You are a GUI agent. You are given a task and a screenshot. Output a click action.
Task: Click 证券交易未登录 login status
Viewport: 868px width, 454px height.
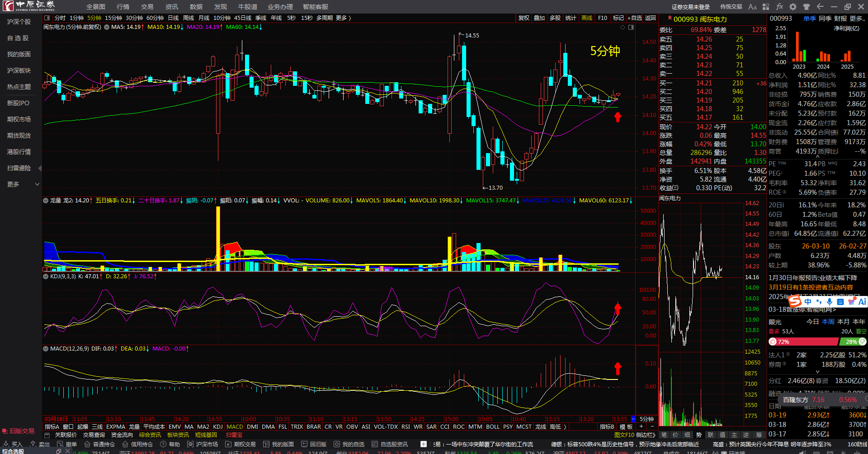coord(691,7)
